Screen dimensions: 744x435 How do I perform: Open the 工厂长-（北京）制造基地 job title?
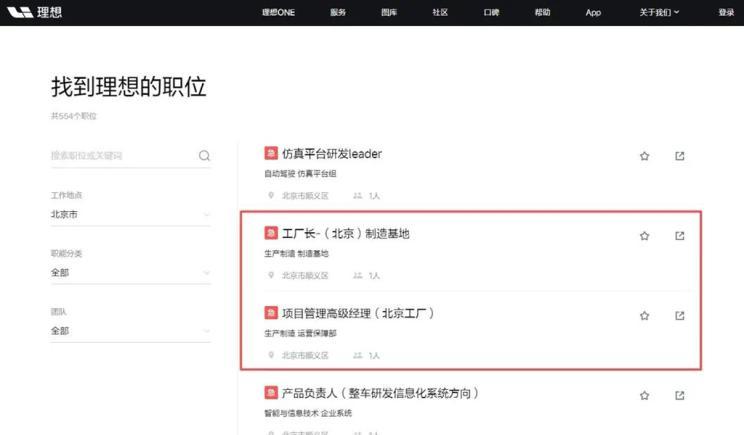point(346,233)
